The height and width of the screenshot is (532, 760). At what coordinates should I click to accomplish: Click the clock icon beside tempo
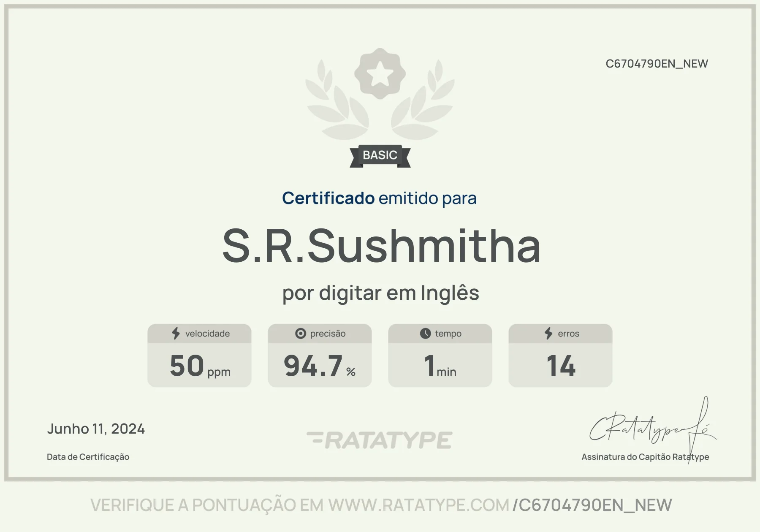(425, 334)
